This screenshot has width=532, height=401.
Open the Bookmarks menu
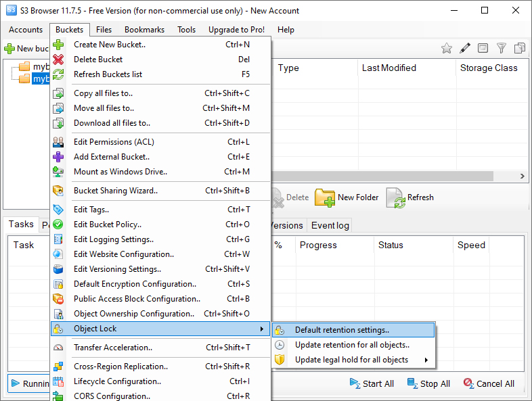tap(145, 30)
